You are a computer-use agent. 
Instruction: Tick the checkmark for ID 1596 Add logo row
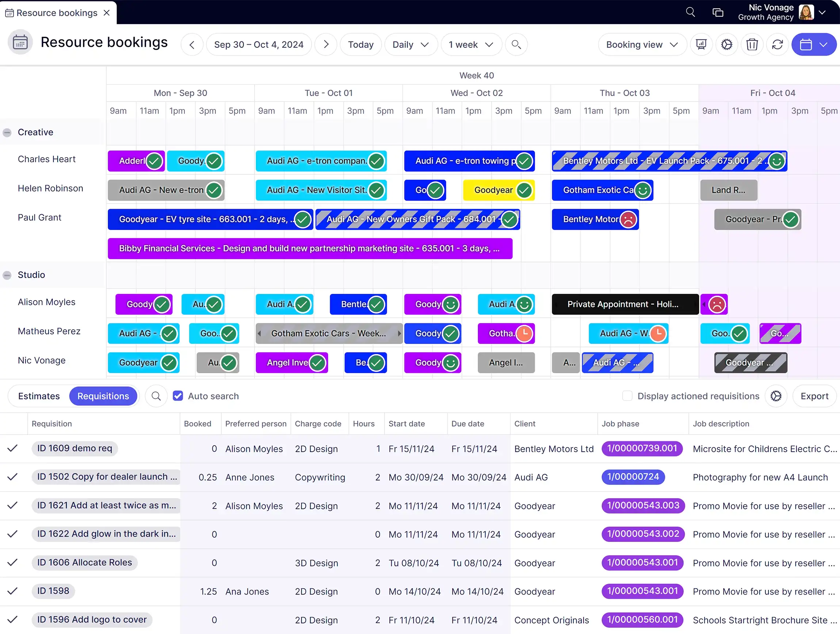pyautogui.click(x=12, y=619)
